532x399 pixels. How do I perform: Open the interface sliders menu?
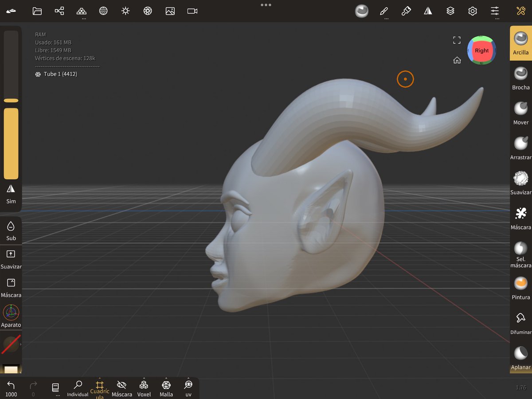[x=495, y=11]
